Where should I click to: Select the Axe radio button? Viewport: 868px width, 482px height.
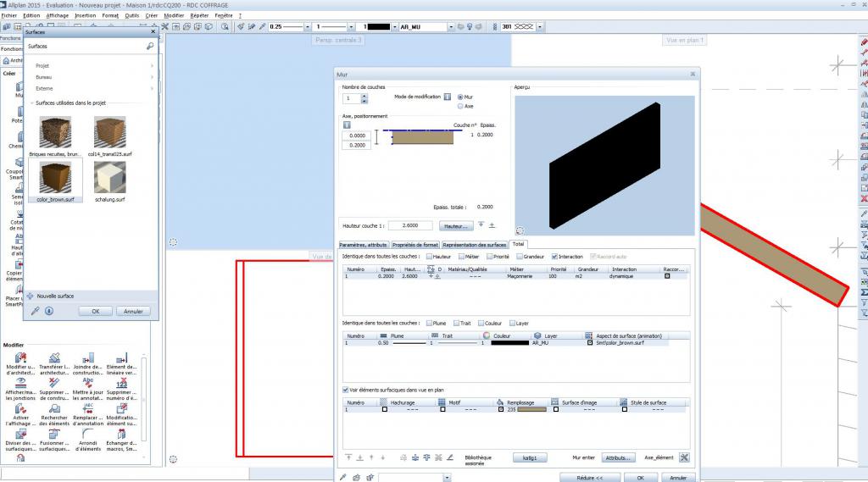[460, 106]
